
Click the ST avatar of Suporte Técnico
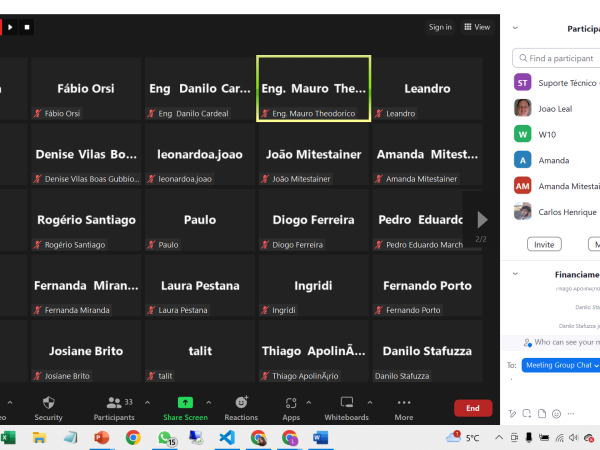click(523, 83)
